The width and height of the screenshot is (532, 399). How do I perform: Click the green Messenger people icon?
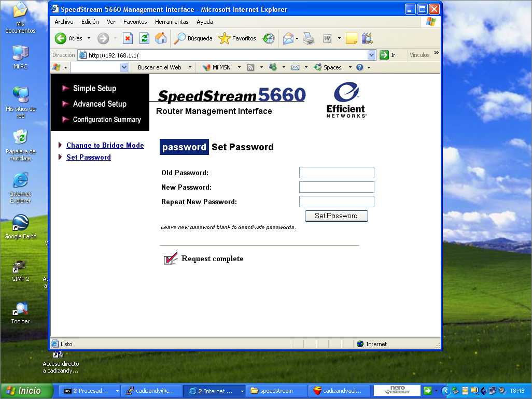[x=273, y=67]
